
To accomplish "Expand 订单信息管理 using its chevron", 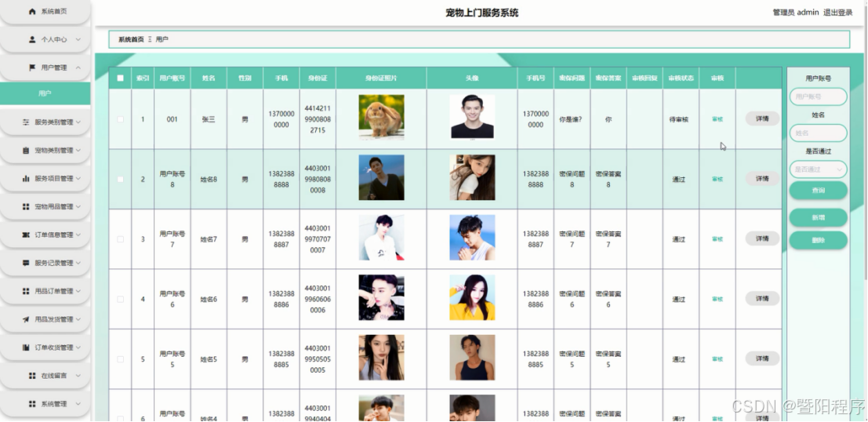I will pyautogui.click(x=78, y=235).
